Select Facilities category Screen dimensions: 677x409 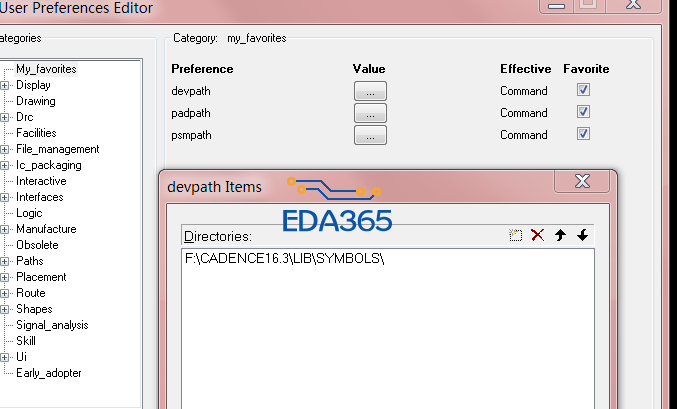(x=36, y=133)
